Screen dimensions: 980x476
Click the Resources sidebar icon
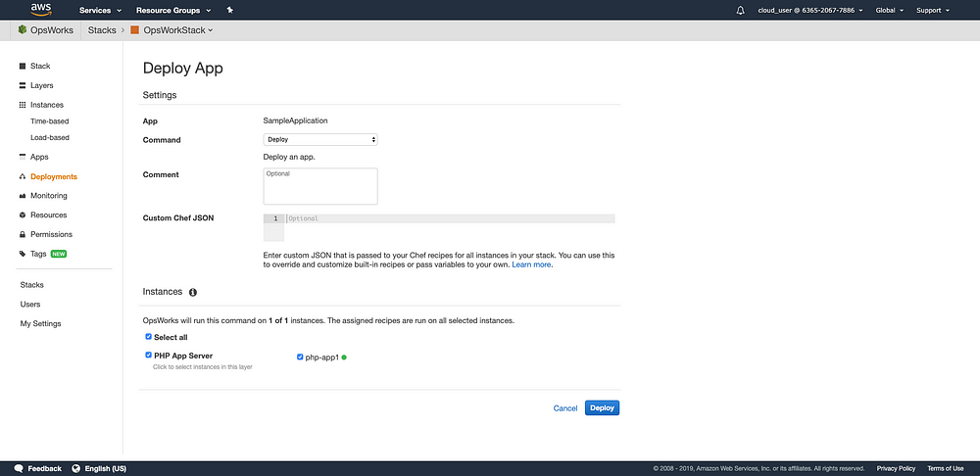click(23, 214)
